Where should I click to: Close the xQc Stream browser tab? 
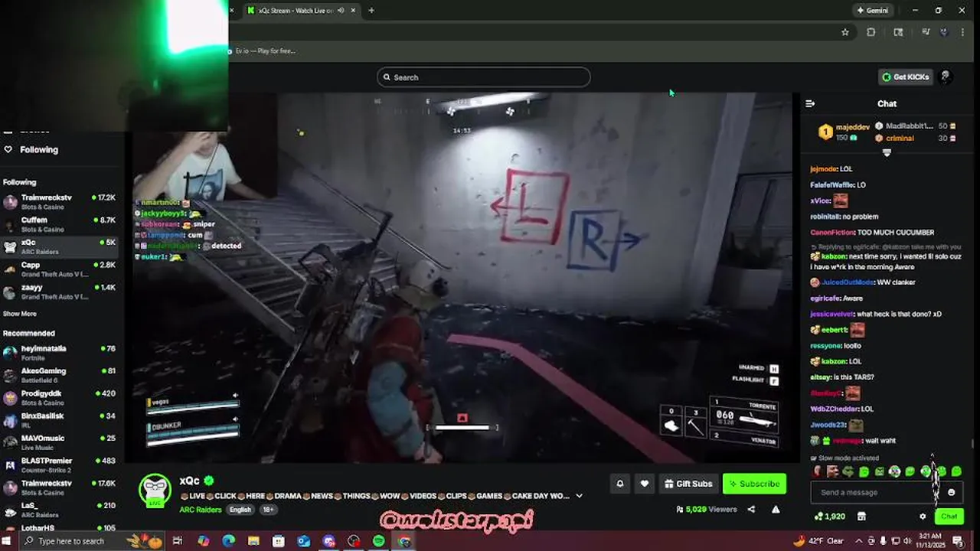click(353, 10)
